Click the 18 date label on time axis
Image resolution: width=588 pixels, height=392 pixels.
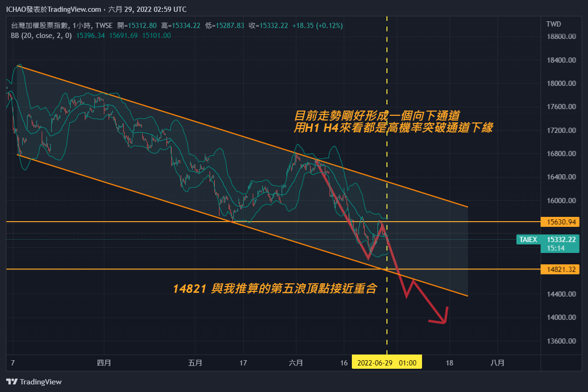450,363
